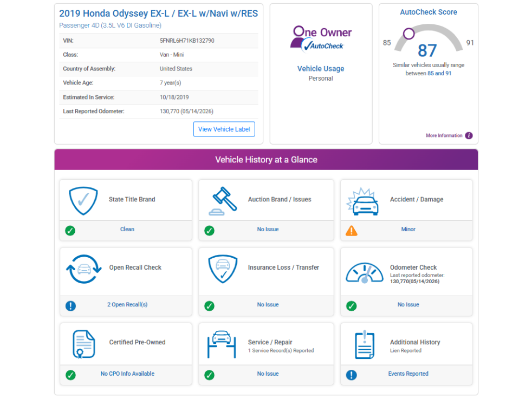Click the Additional History clipboard icon
Screen dimensions: 532x399
(x=365, y=344)
